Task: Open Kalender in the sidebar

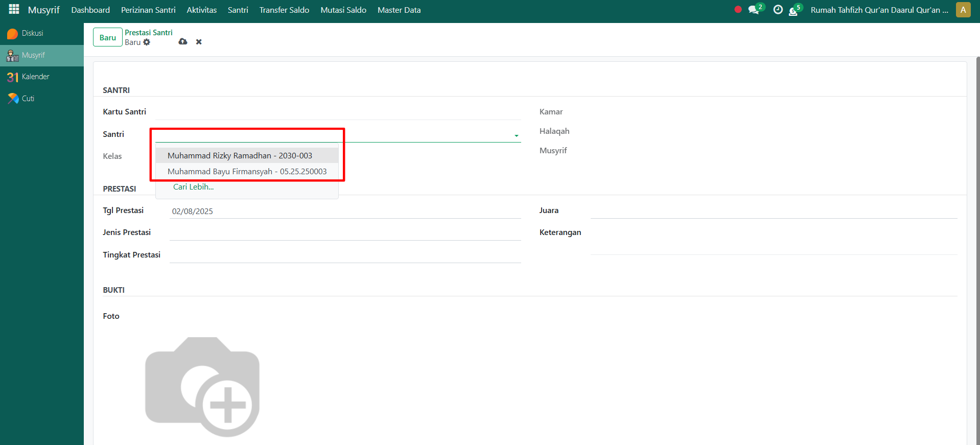Action: [x=35, y=77]
